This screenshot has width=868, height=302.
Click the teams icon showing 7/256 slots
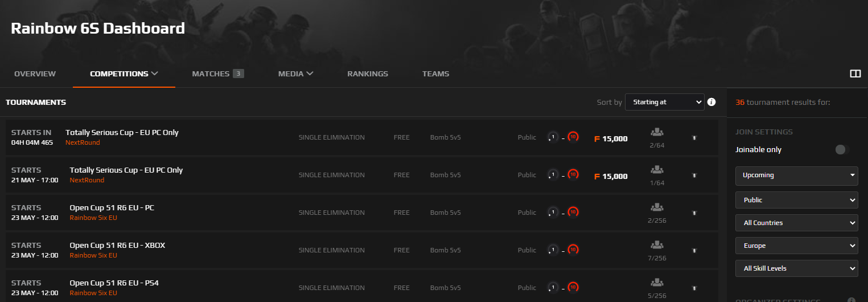click(656, 244)
